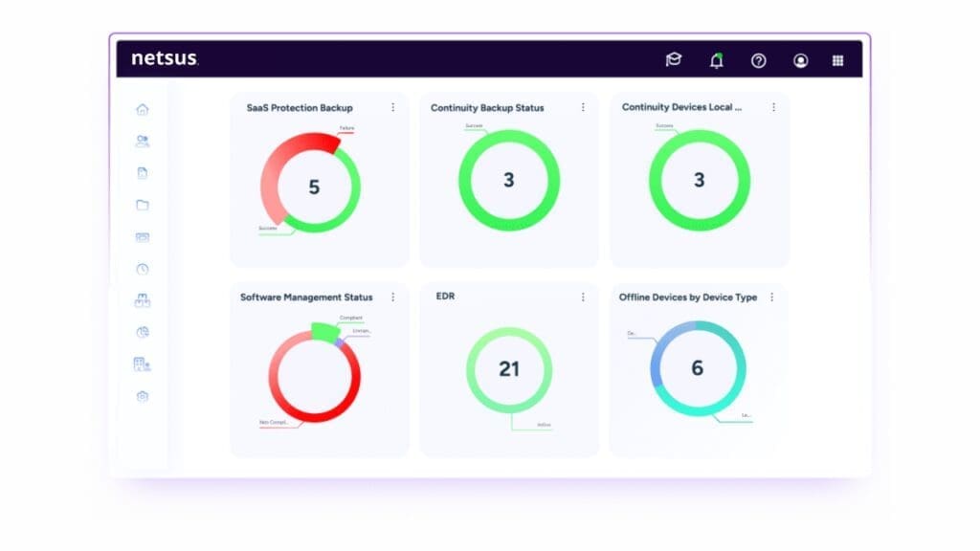Viewport: 980px width, 551px height.
Task: Click the EDR donut chart showing 21
Action: (x=509, y=370)
